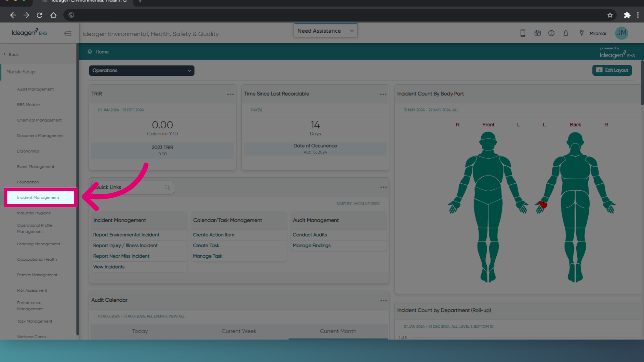Viewport: 644px width, 362px height.
Task: Open BBS Module in sidebar
Action: [x=28, y=105]
